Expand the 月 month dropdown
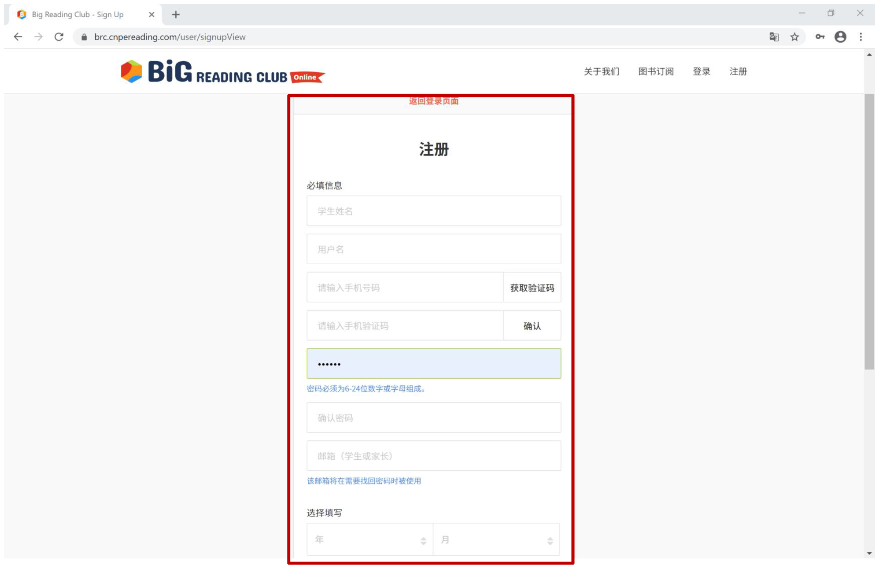Screen dimensions: 877x588 [496, 540]
